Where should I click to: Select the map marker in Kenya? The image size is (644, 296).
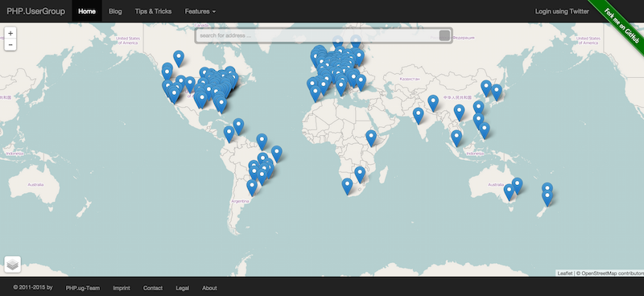pyautogui.click(x=371, y=138)
